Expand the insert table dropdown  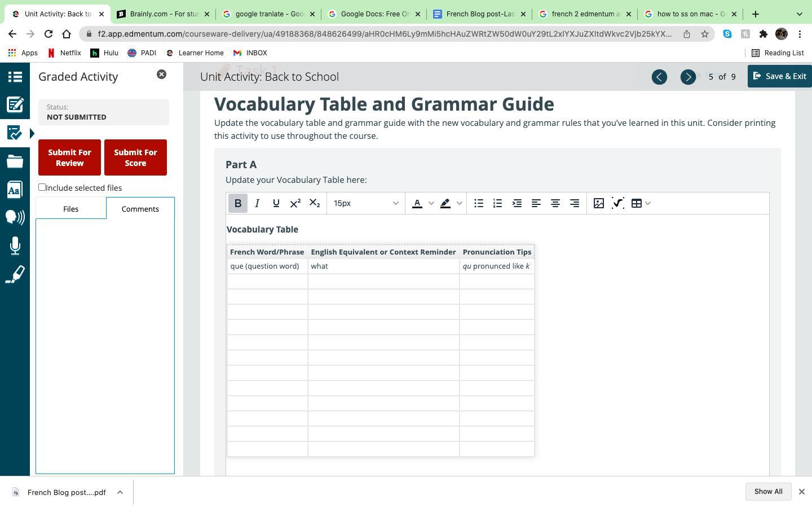tap(648, 203)
